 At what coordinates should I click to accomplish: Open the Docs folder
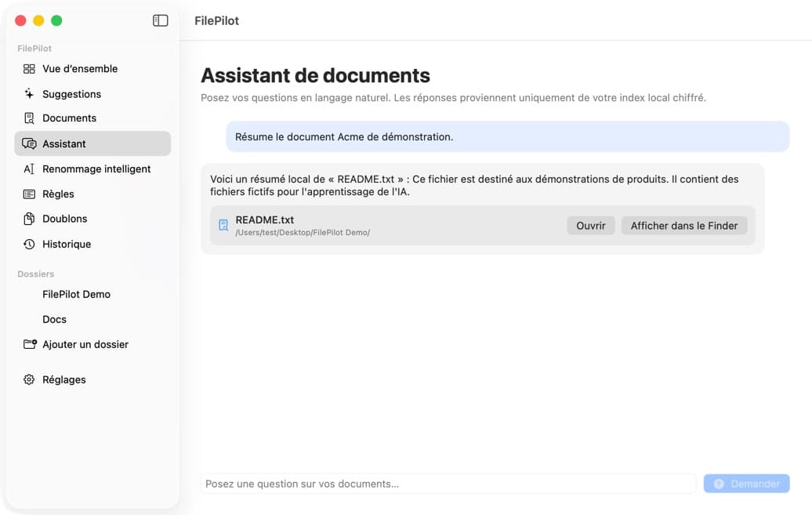click(x=92, y=319)
